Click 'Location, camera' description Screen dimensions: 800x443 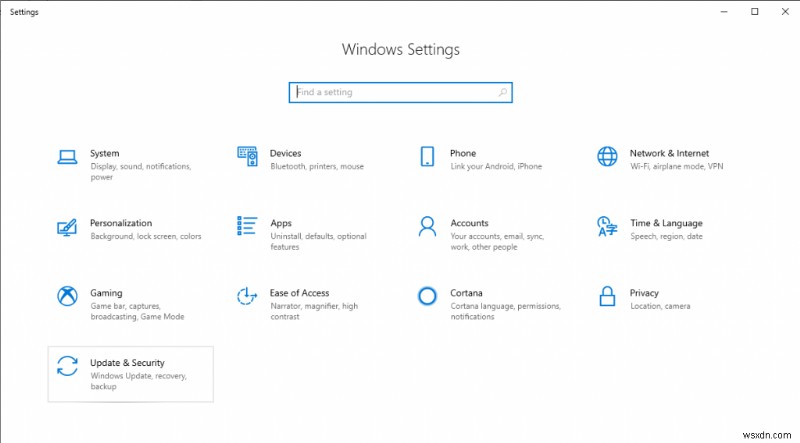[660, 306]
